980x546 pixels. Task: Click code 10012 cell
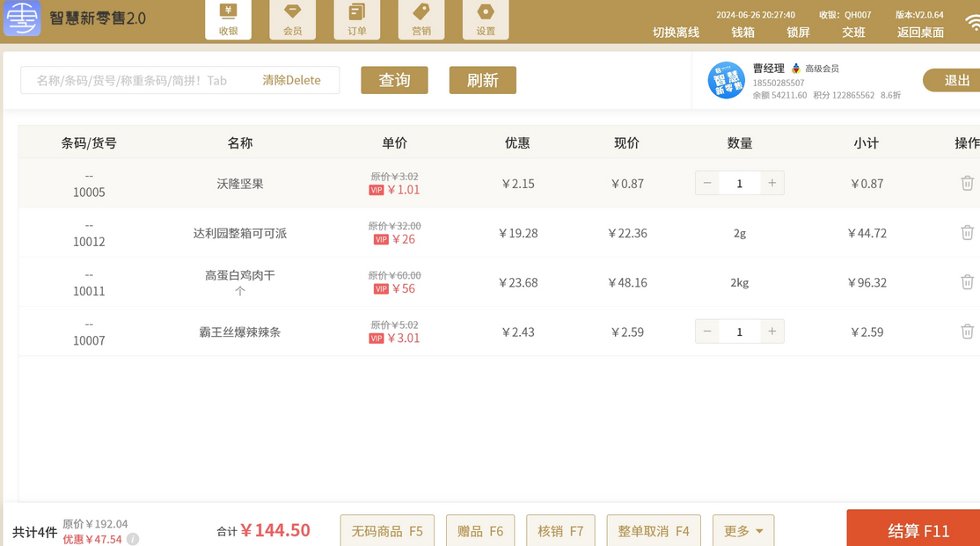click(x=89, y=241)
